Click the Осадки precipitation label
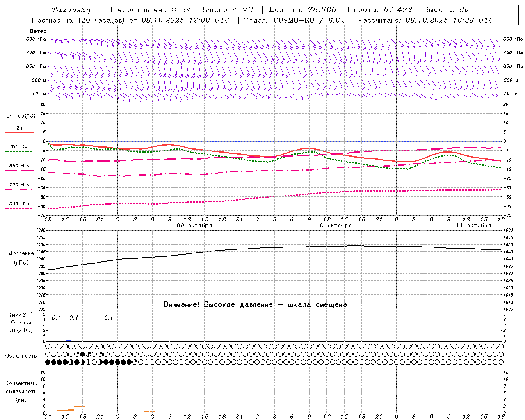Viewport: 525px width, 420px height. point(21,322)
